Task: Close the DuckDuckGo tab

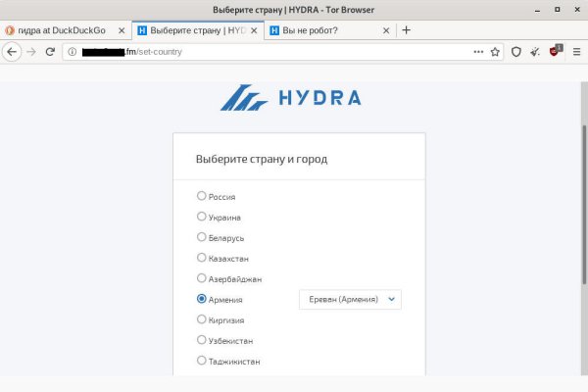Action: click(x=122, y=30)
